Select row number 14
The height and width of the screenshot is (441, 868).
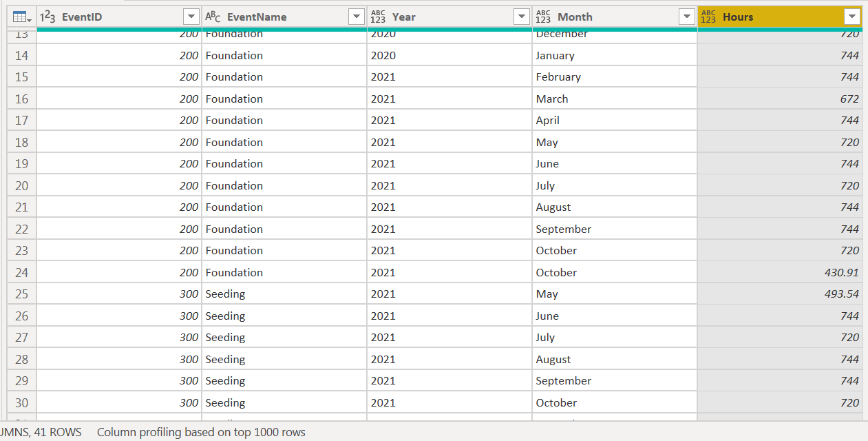click(x=22, y=55)
